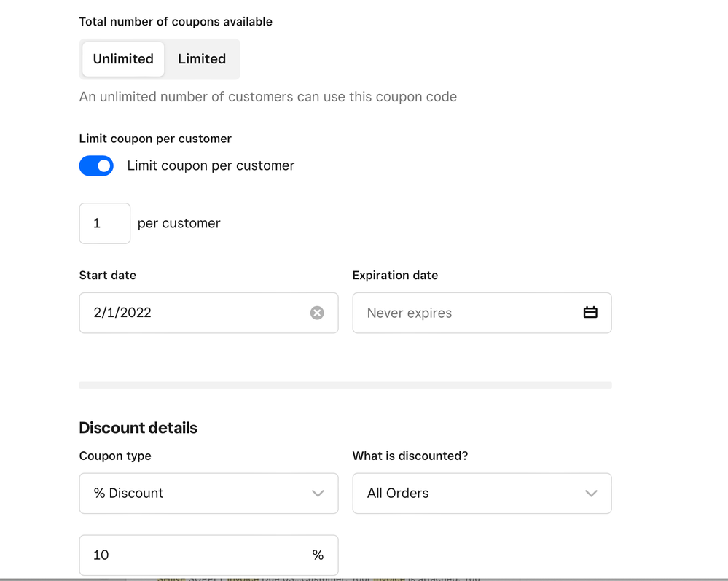This screenshot has height=581, width=728.
Task: Click the Start date field showing 2/1/2022
Action: tap(189, 313)
